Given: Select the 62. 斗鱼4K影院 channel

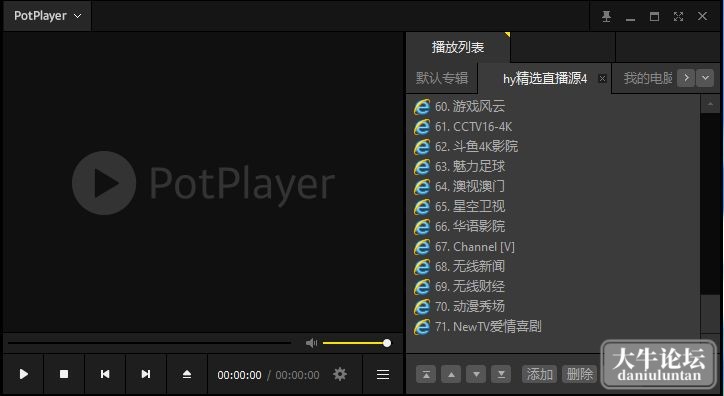Looking at the screenshot, I should [x=476, y=147].
